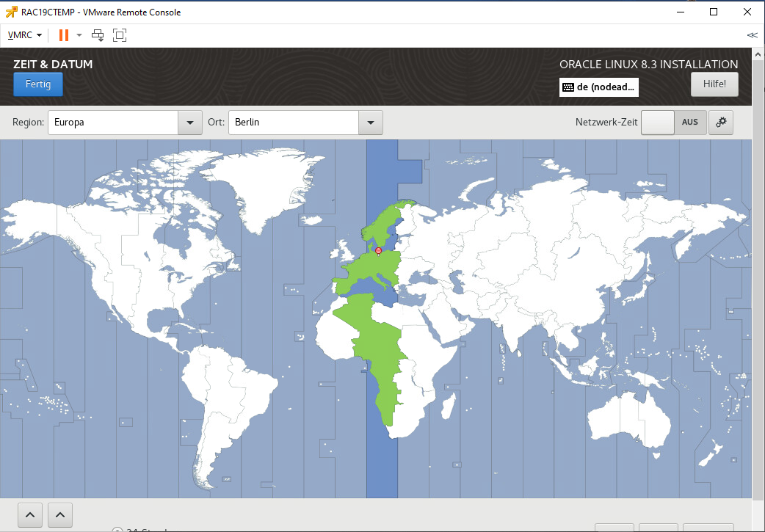
Task: Click the Send Ctrl+Alt+Del icon in the VMRC toolbar
Action: coord(98,34)
